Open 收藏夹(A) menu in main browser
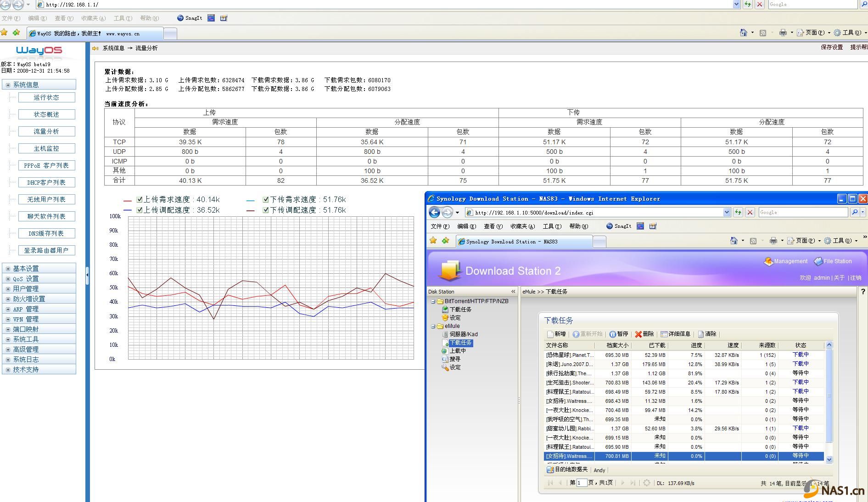Screen dimensions: 868x502 (93, 18)
